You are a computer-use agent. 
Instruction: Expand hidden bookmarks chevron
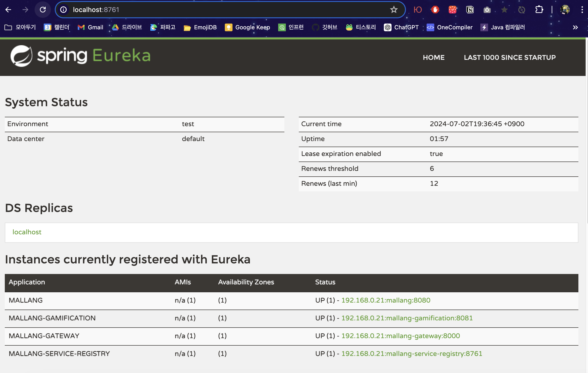pos(575,27)
